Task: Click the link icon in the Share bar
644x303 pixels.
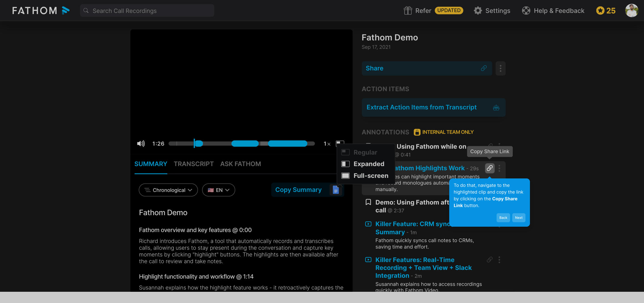Action: (484, 68)
